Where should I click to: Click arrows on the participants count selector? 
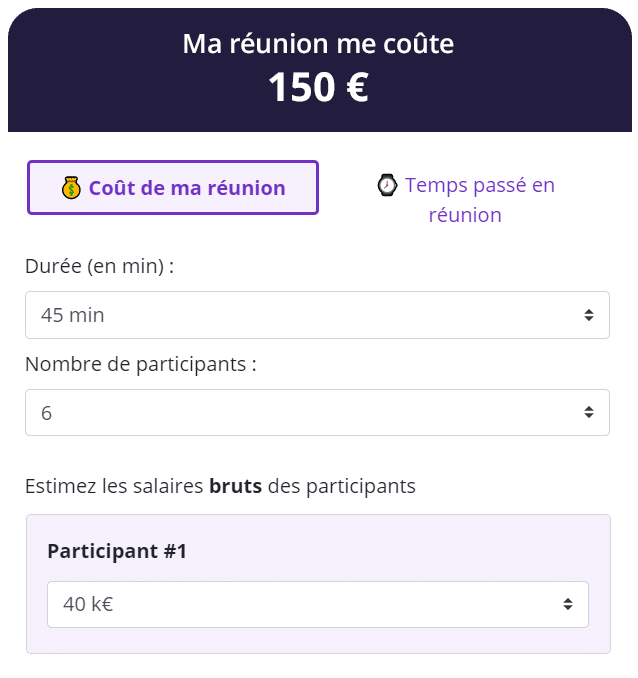588,412
